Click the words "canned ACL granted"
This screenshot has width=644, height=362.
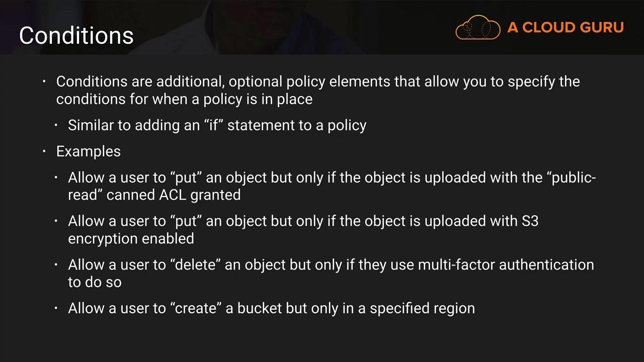(x=174, y=195)
